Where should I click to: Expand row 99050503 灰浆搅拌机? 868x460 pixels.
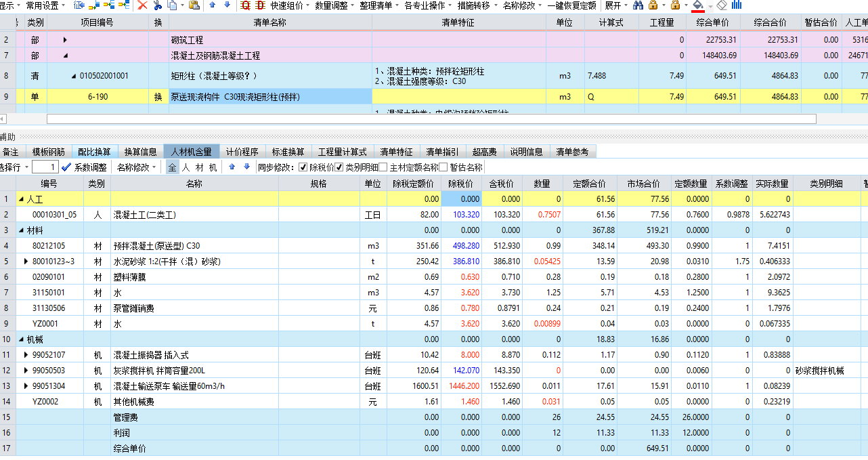[26, 371]
